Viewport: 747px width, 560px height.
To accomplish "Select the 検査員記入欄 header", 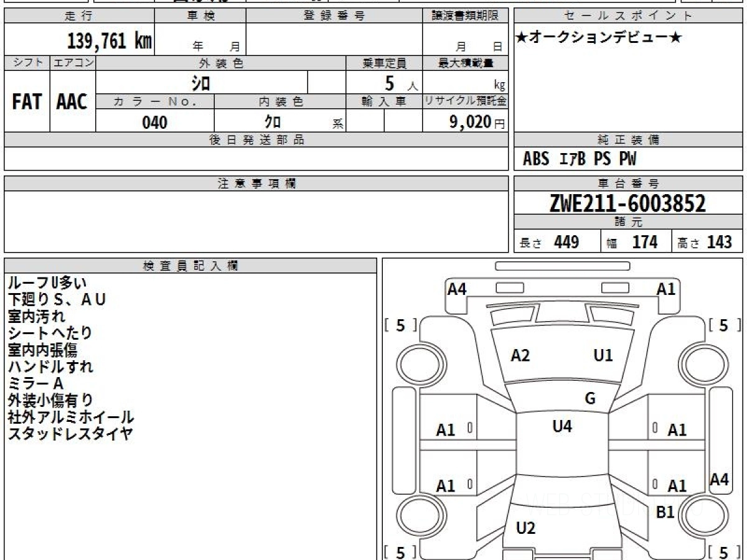I will (190, 266).
